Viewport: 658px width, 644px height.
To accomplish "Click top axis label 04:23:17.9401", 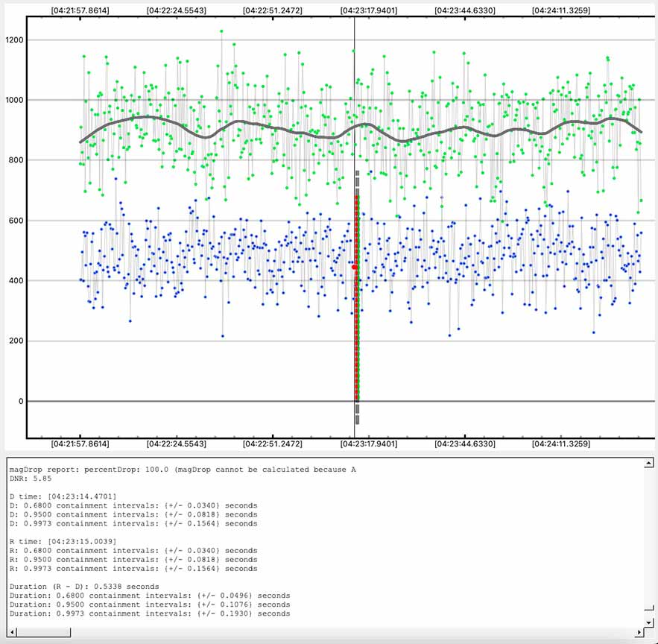I will click(x=368, y=10).
